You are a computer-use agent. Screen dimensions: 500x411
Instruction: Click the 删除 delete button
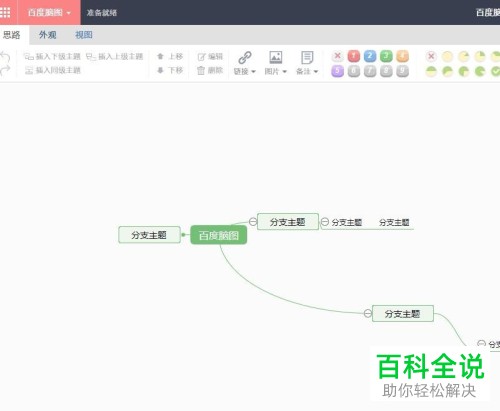click(210, 70)
